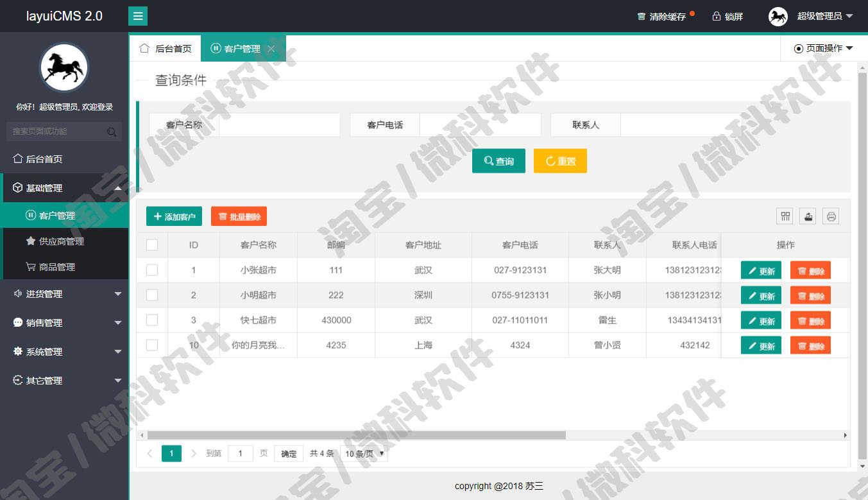
Task: Click the page 1 button
Action: click(171, 454)
